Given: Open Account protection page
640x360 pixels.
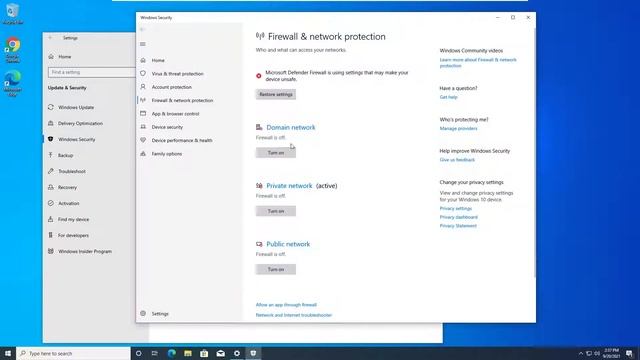Looking at the screenshot, I should 172,87.
